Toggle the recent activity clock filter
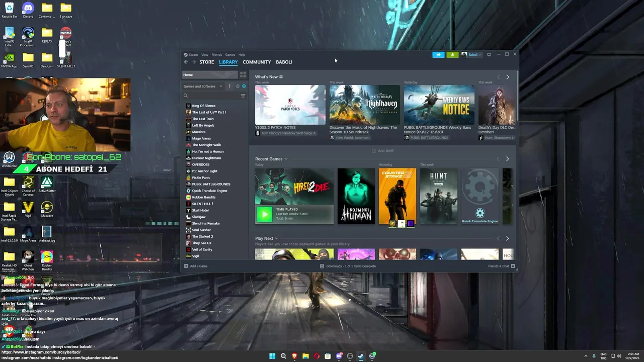 click(237, 86)
